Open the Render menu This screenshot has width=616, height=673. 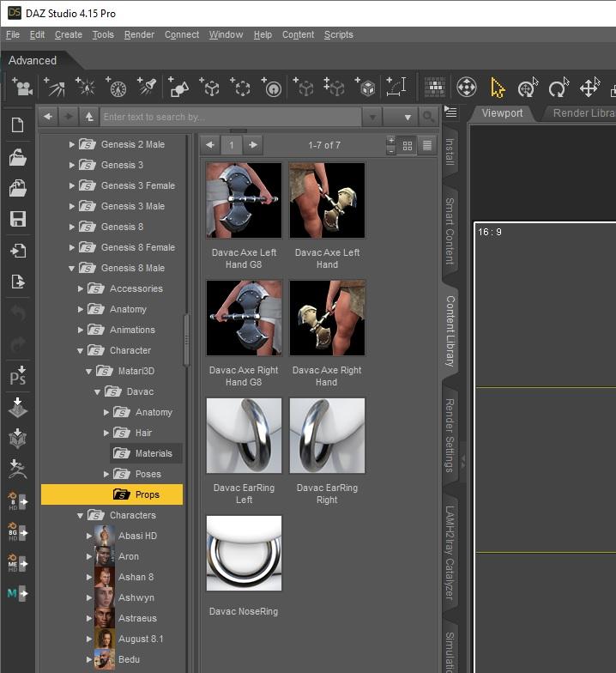tap(139, 34)
